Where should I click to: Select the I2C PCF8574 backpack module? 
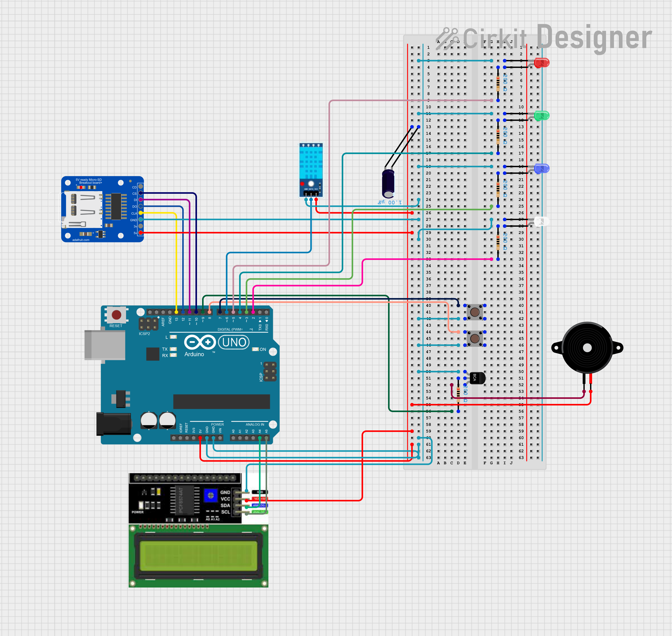tap(185, 498)
